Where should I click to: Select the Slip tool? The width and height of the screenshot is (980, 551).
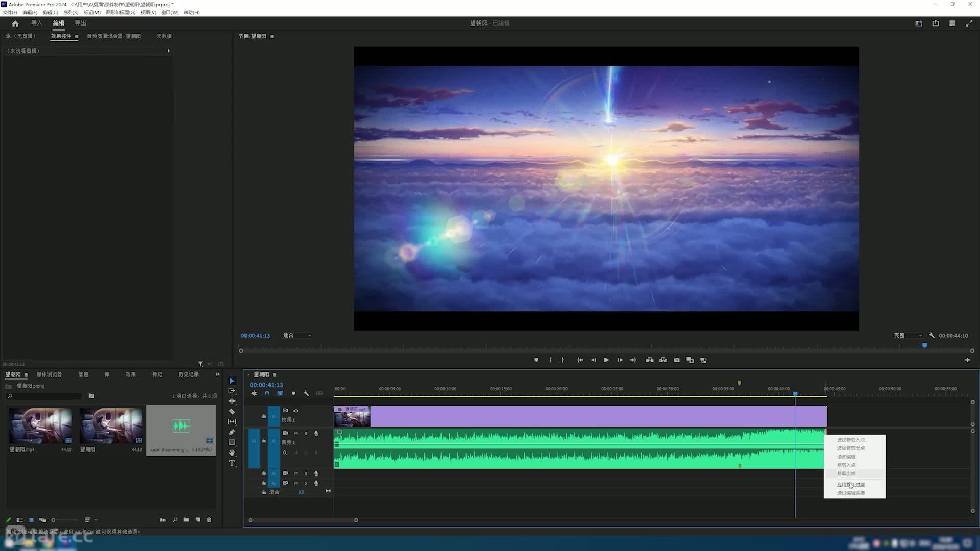(232, 422)
